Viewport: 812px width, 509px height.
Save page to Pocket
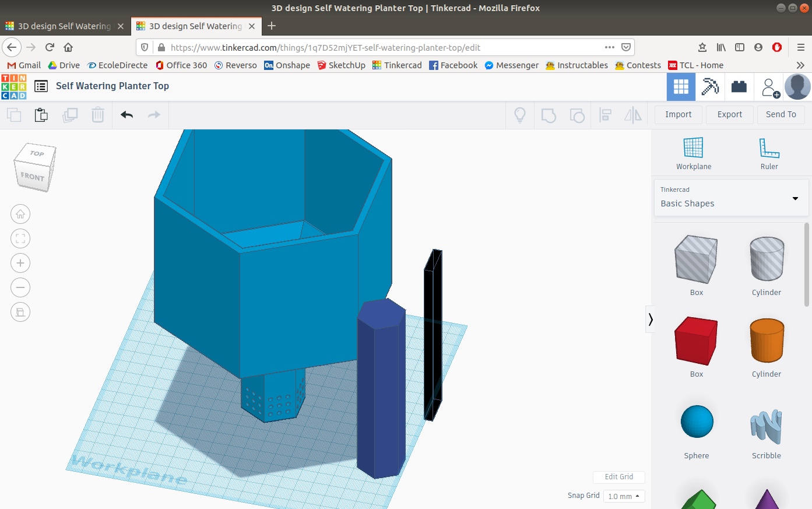coord(626,47)
